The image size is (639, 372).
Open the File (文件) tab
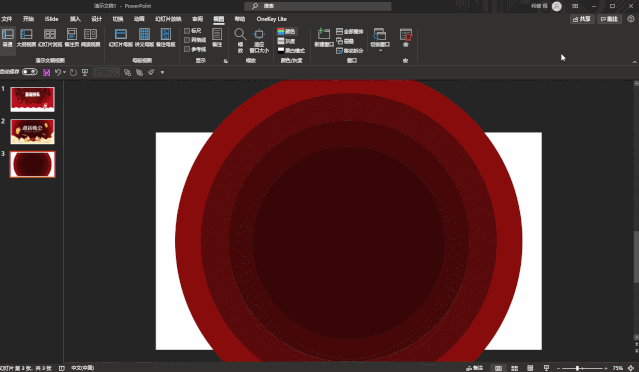(7, 19)
